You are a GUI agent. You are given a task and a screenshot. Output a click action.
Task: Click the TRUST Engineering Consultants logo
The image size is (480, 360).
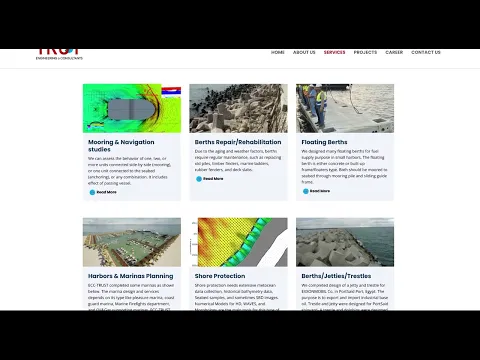(59, 55)
